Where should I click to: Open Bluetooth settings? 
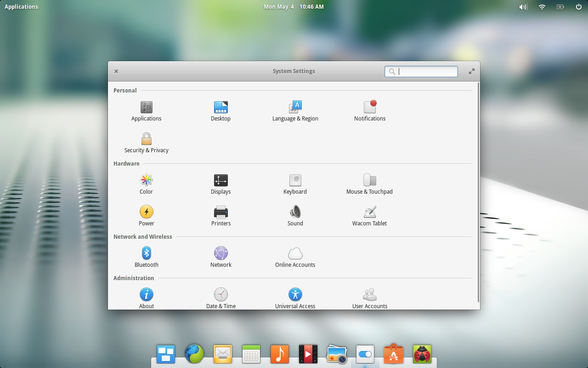pyautogui.click(x=146, y=257)
